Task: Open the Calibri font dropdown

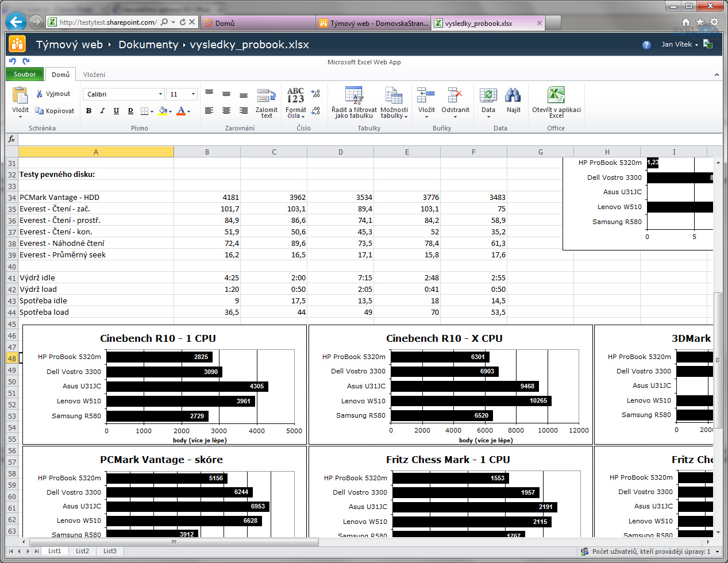Action: click(159, 93)
